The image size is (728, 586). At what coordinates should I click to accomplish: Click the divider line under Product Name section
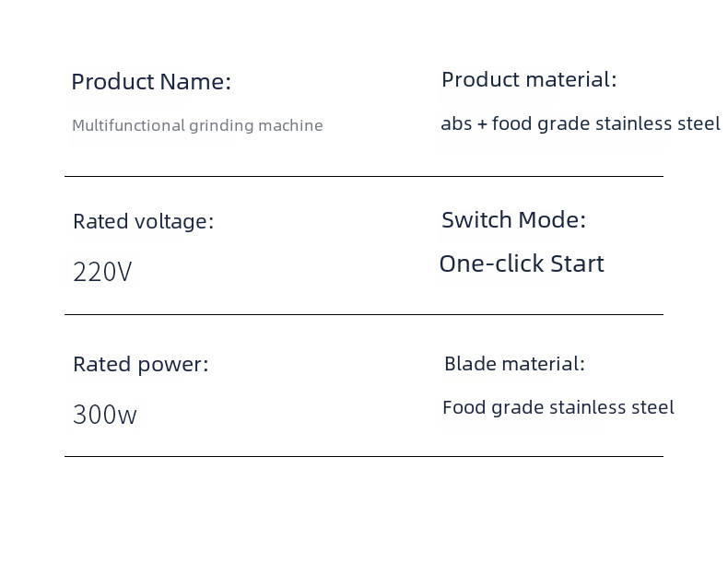(363, 176)
